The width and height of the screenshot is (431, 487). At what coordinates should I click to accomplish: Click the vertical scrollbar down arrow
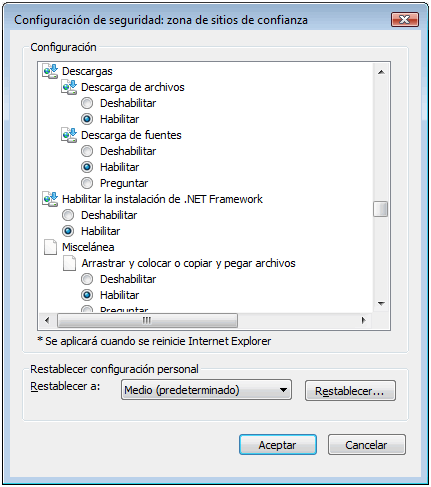pos(381,304)
